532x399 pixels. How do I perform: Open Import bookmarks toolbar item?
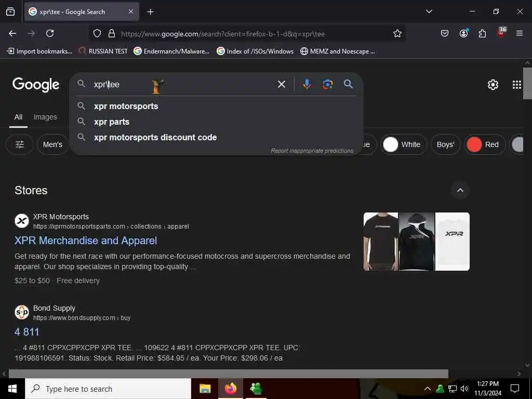(x=39, y=51)
